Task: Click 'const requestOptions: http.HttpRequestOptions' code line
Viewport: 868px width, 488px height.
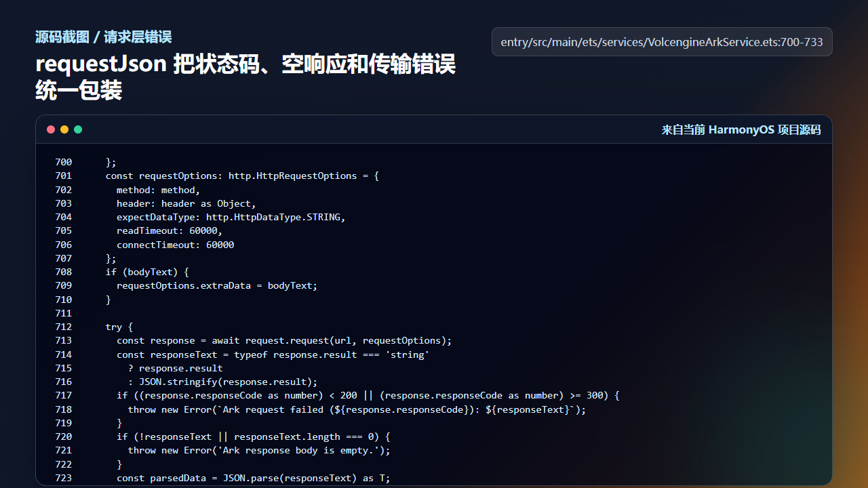Action: [x=242, y=176]
